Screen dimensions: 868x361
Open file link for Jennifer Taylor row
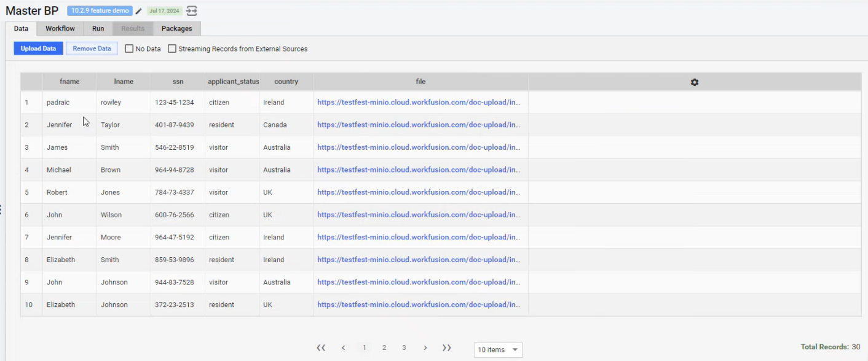tap(419, 125)
